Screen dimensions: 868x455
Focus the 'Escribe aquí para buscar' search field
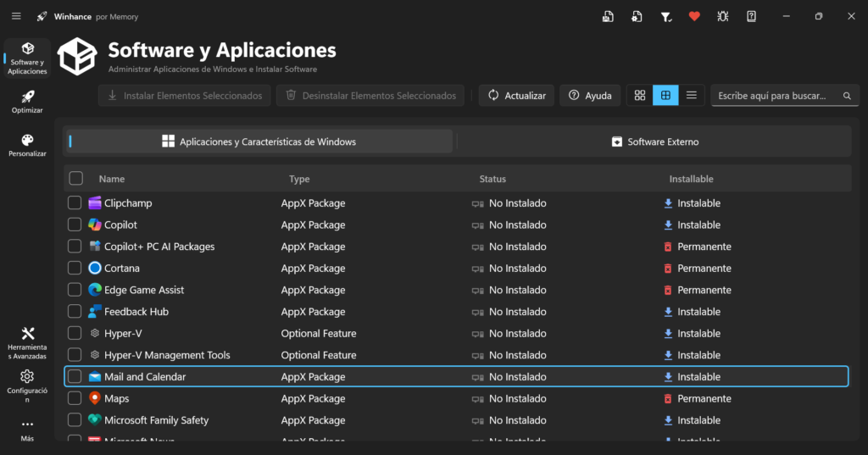[785, 96]
